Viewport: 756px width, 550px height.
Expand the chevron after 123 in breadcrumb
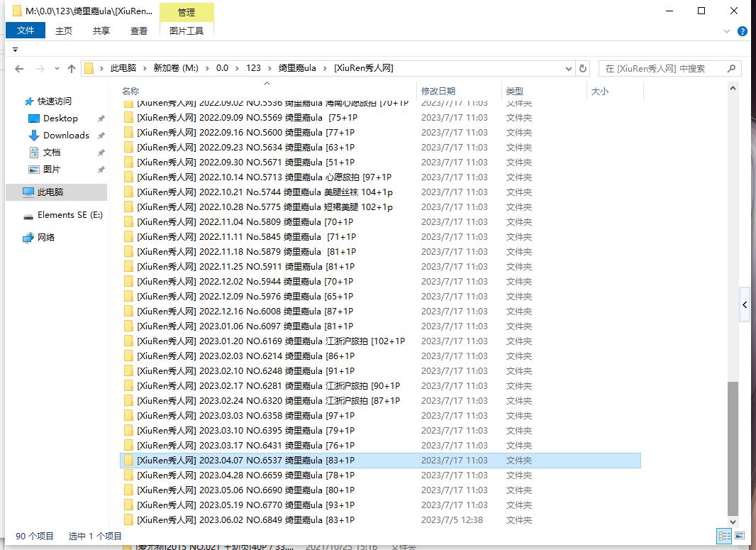coord(269,69)
